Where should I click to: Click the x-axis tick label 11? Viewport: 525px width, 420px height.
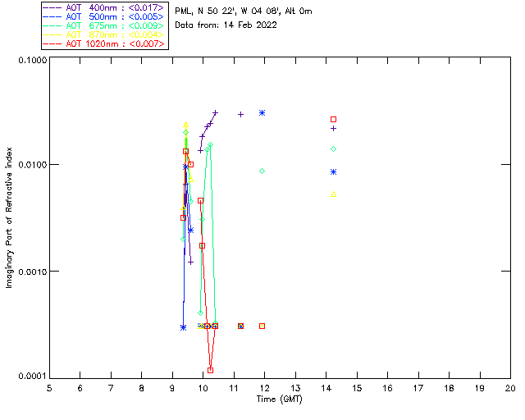[234, 388]
